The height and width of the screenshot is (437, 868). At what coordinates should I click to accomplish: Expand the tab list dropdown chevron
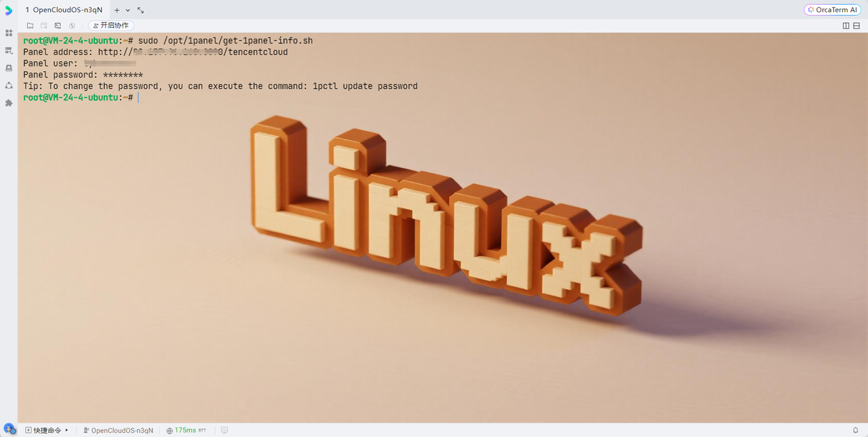(127, 10)
